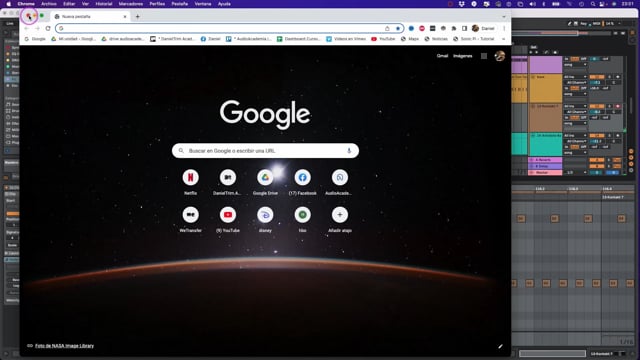Disarm the 13 Kontakt 7 track
Screen dimensions: 640x360
(x=618, y=106)
